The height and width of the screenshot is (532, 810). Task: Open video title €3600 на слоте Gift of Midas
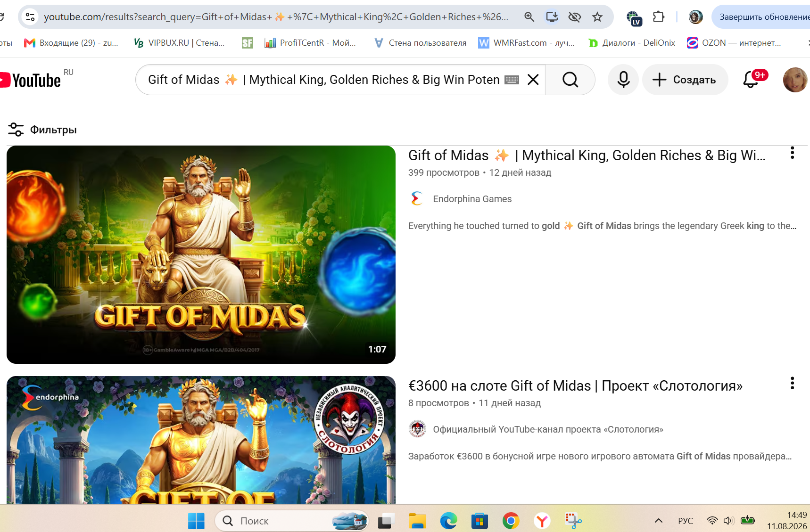coord(575,386)
